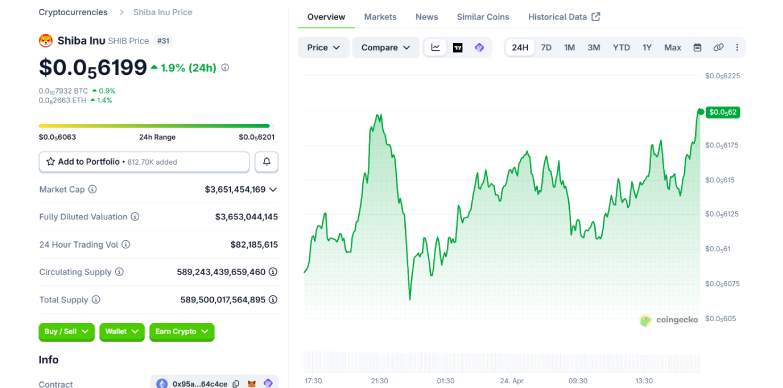
Task: Open the Earn Crypto dropdown
Action: tap(182, 332)
